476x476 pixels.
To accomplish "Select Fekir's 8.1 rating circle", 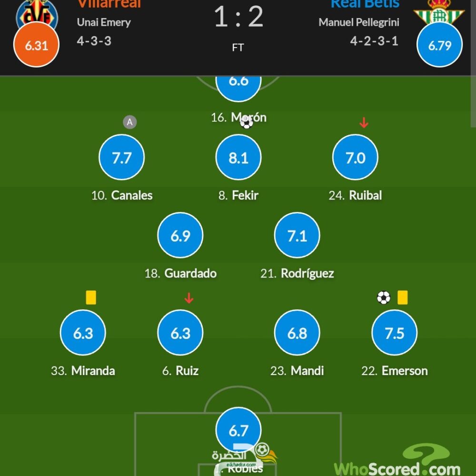I will (238, 157).
